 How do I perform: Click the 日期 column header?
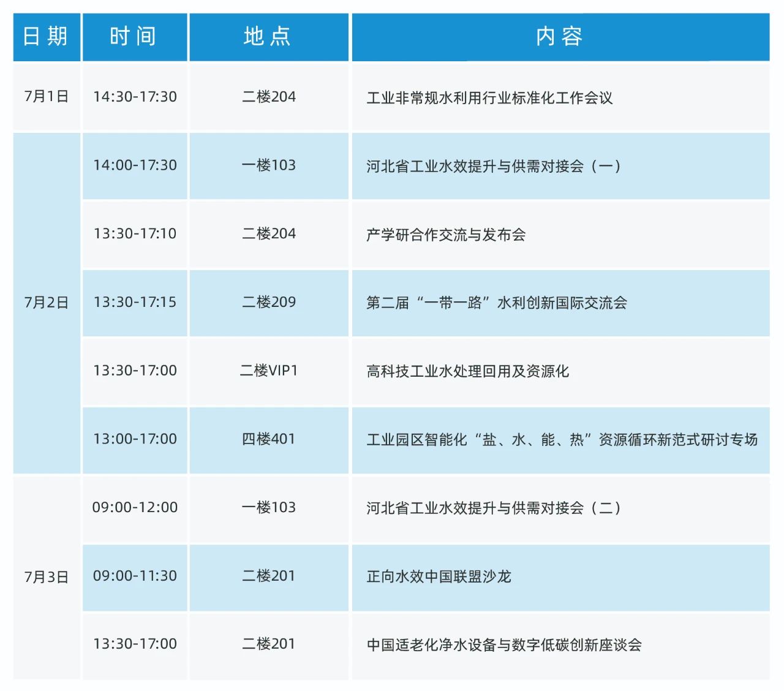[x=47, y=37]
